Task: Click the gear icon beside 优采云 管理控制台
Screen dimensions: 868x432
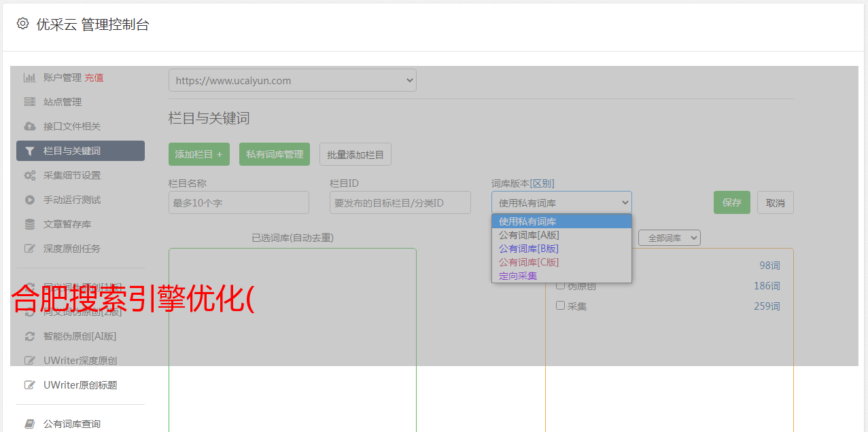Action: point(22,24)
